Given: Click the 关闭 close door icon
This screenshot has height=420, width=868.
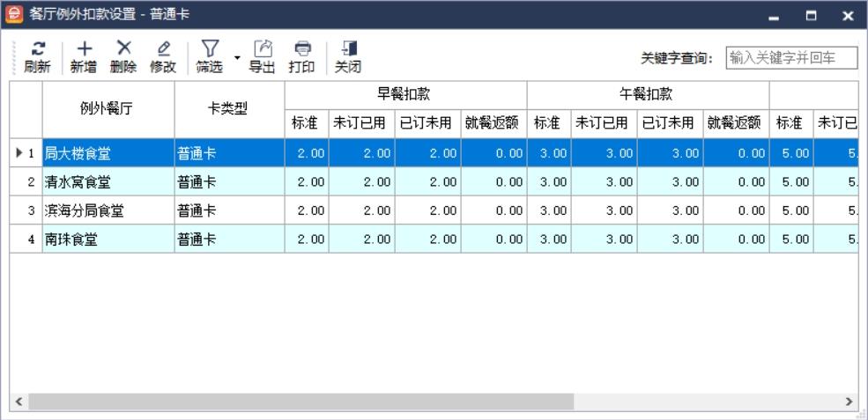Looking at the screenshot, I should pos(349,48).
